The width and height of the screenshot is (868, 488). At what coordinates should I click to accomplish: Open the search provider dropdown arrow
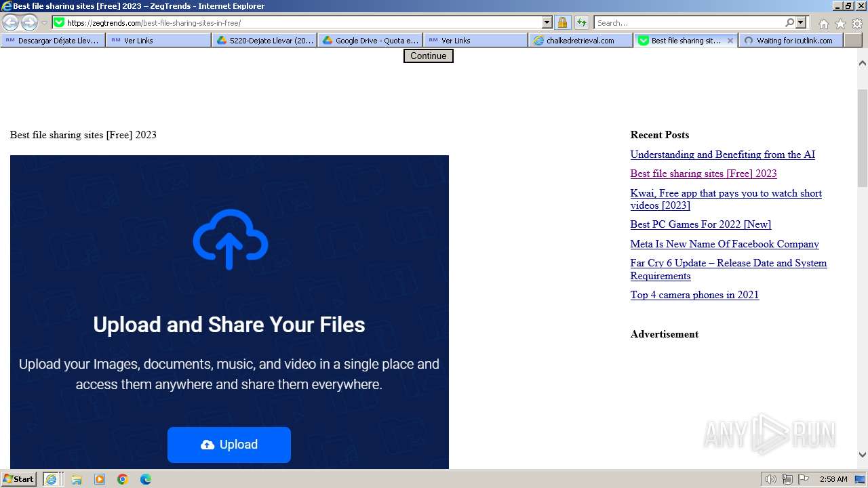coord(801,22)
